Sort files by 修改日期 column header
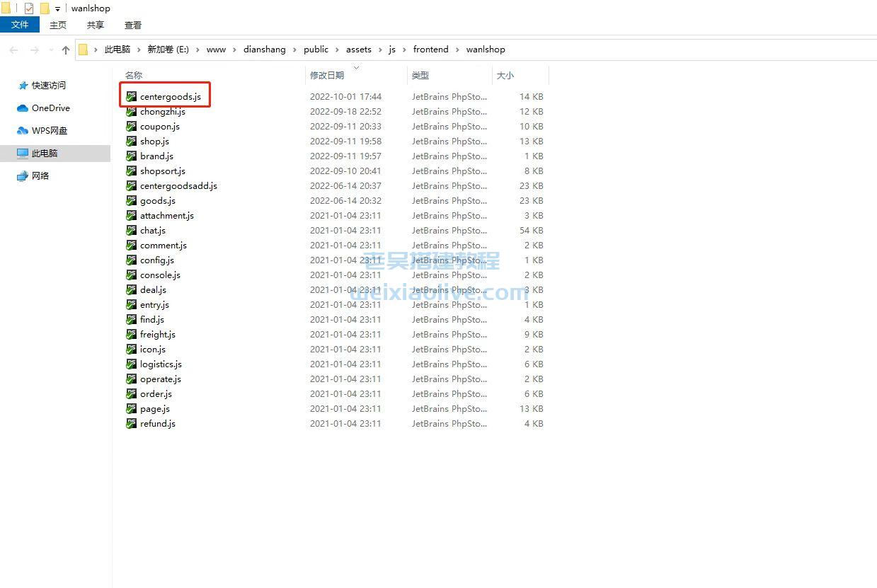 point(327,75)
